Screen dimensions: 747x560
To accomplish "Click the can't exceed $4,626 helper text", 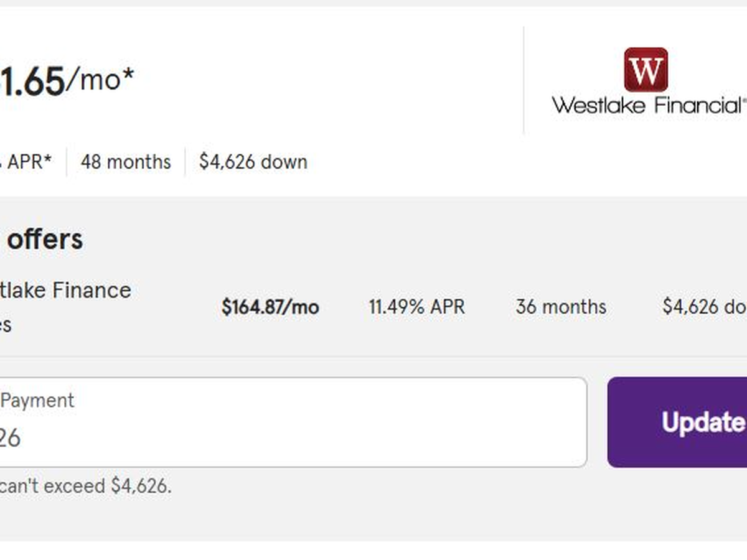I will [85, 486].
